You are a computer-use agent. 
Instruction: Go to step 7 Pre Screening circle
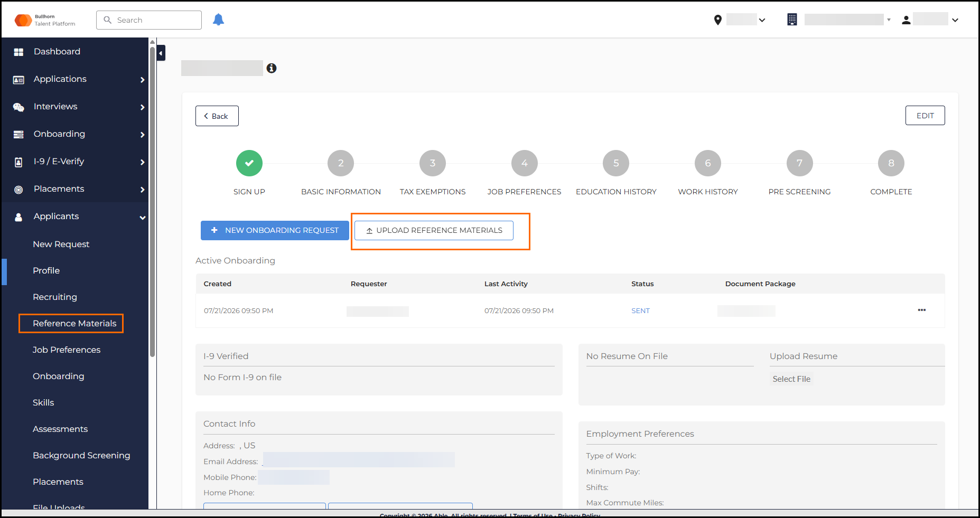[x=800, y=163]
